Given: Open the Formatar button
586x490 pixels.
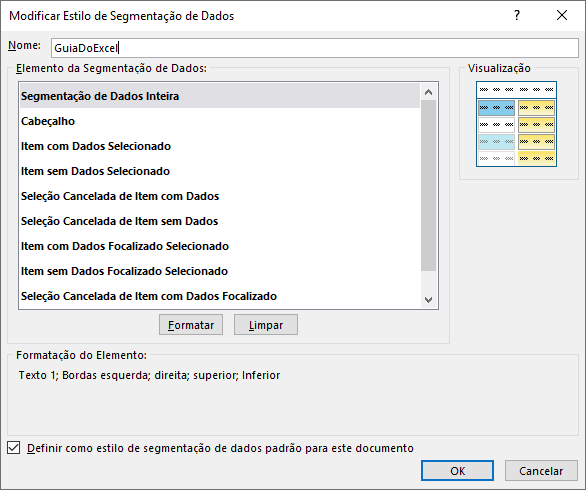Looking at the screenshot, I should click(191, 325).
